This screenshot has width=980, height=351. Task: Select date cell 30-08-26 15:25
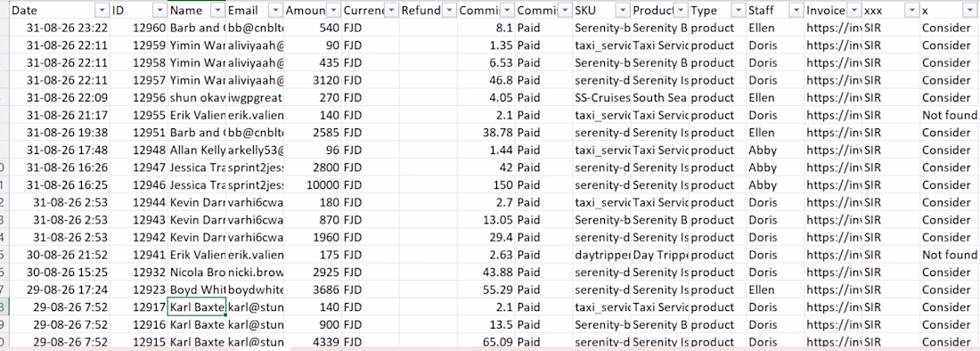pos(60,273)
